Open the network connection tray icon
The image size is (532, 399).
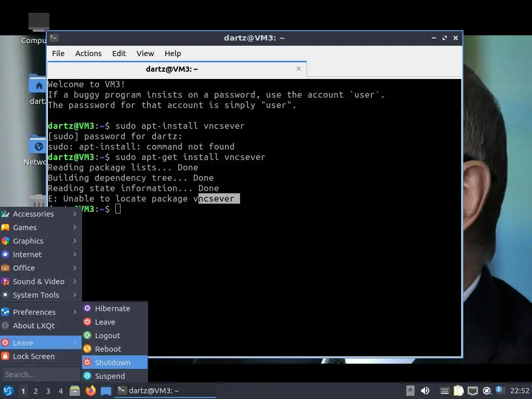click(x=472, y=391)
